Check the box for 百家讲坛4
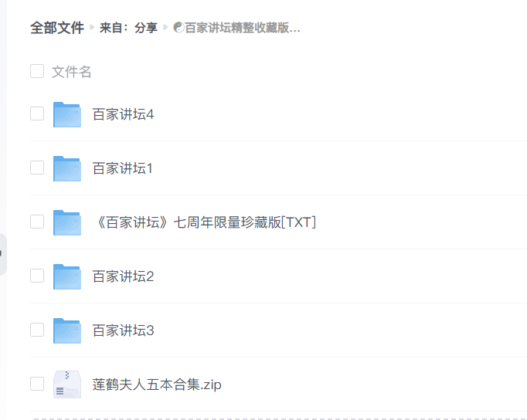Viewport: 527px width, 420px height. 37,114
